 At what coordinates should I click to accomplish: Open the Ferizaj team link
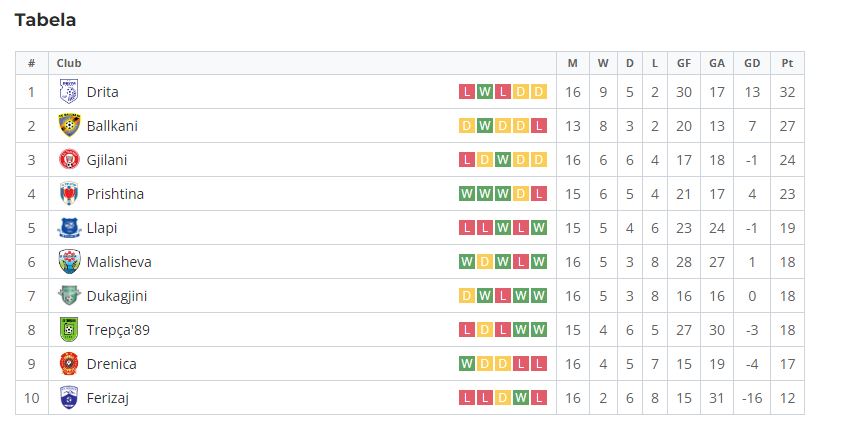[x=108, y=398]
